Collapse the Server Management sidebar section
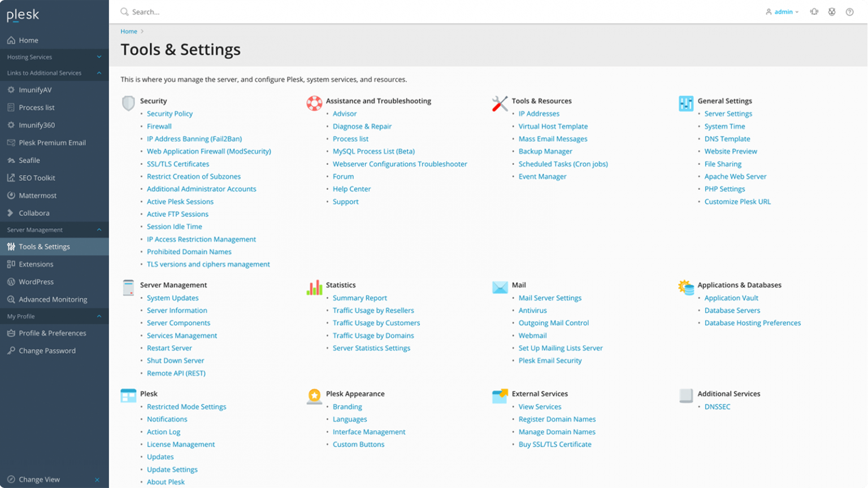This screenshot has height=488, width=868. [99, 230]
